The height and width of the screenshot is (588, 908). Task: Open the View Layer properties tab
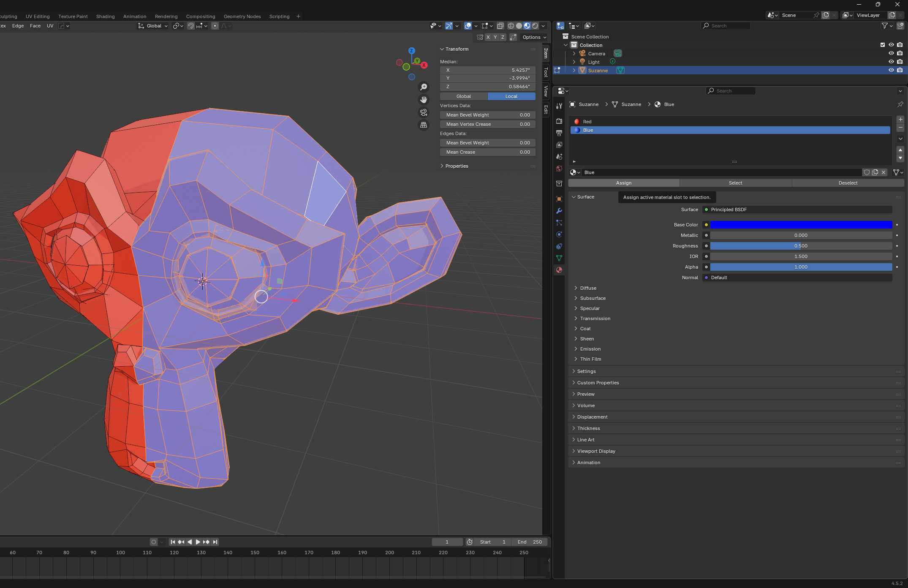pos(559,144)
